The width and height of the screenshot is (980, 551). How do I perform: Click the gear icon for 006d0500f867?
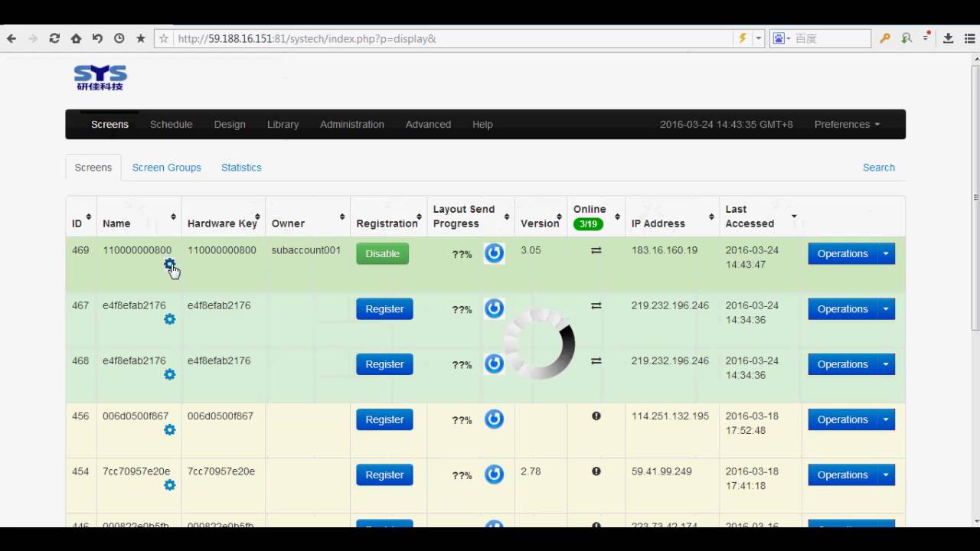coord(169,430)
